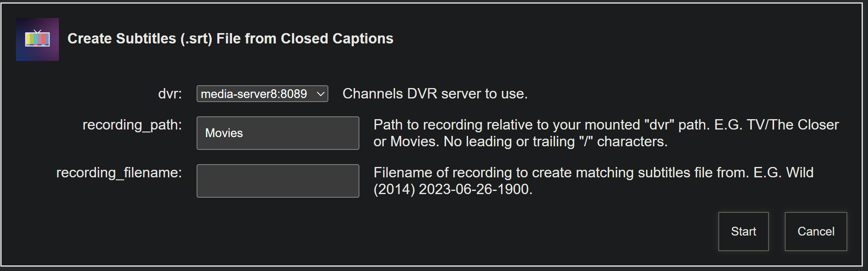Click the "Channels DVR server to use." description
868x271 pixels.
click(435, 94)
